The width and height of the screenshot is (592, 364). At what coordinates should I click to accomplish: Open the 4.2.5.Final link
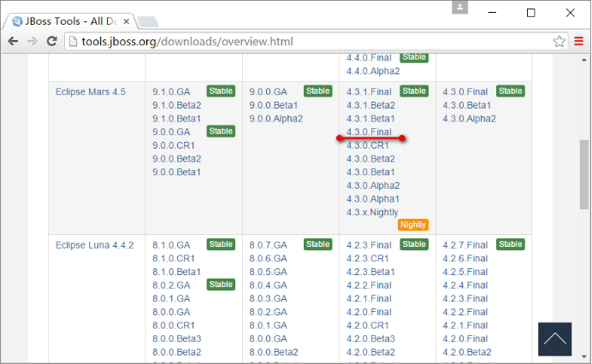pos(465,272)
